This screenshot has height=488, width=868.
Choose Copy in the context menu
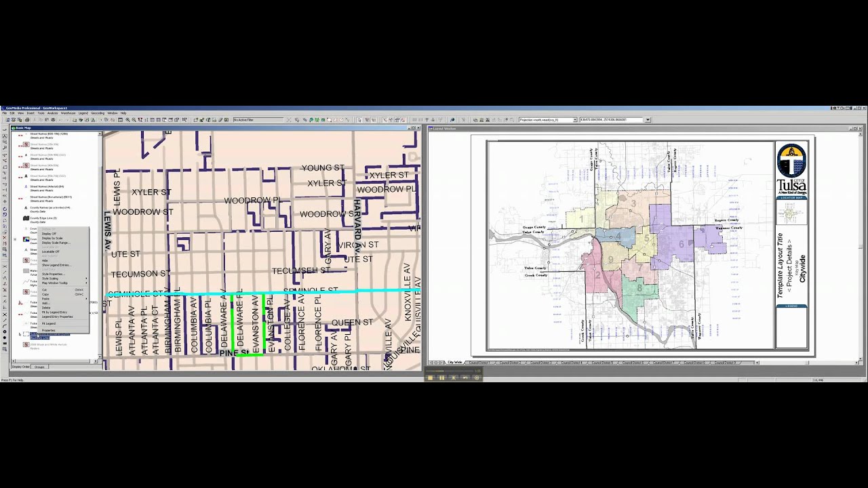tap(62, 294)
